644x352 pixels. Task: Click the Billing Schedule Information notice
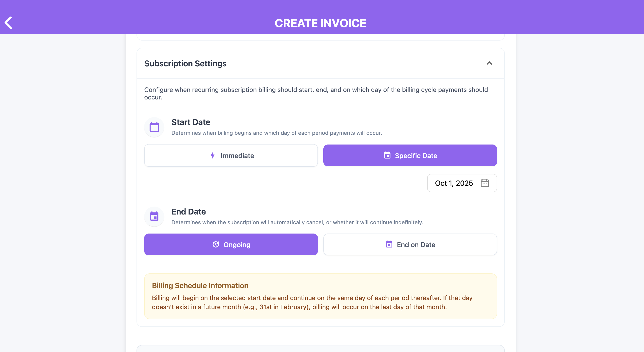(x=320, y=296)
